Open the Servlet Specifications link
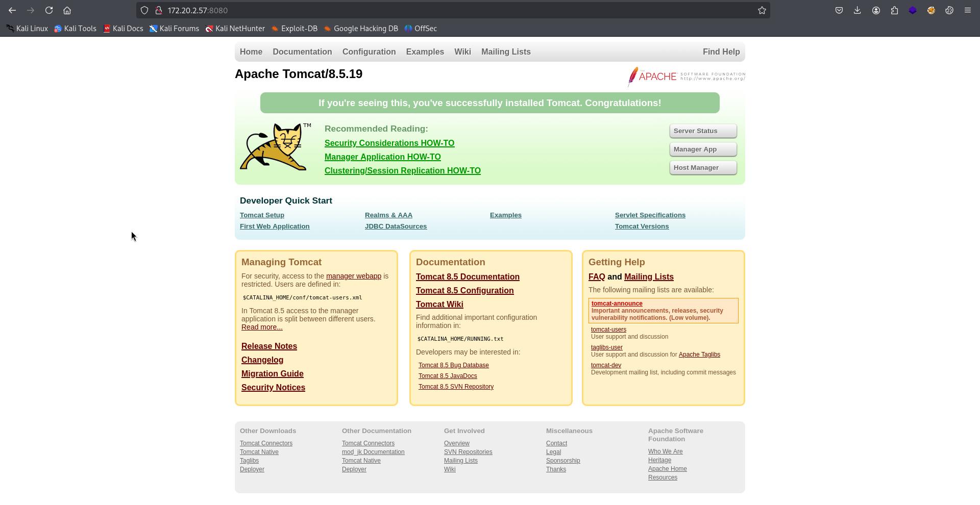The width and height of the screenshot is (980, 505). [650, 215]
